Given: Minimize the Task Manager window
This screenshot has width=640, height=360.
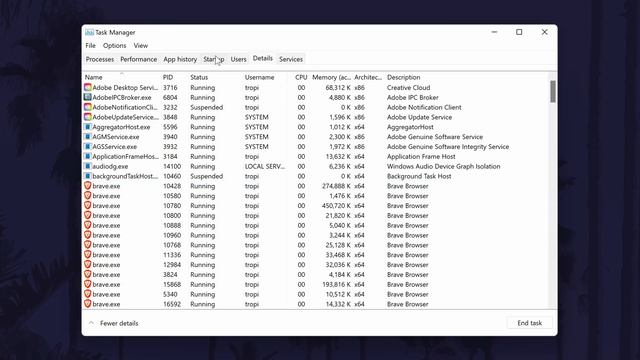Looking at the screenshot, I should pos(494,32).
